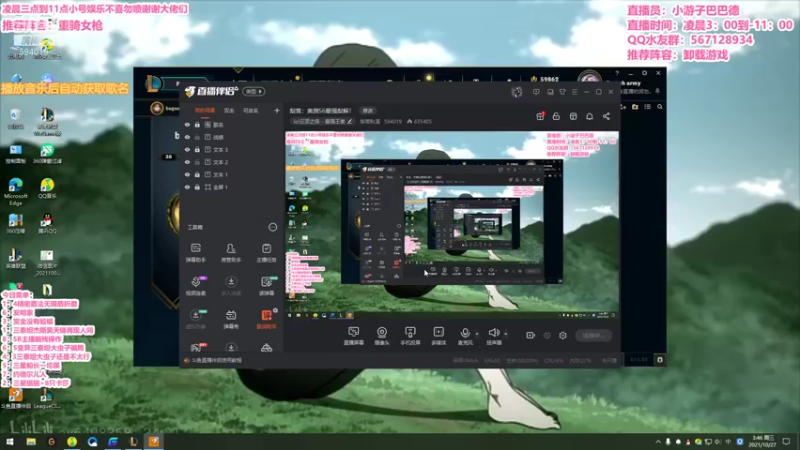
Task: Open the 腾讯QQ desktop shortcut
Action: click(46, 224)
